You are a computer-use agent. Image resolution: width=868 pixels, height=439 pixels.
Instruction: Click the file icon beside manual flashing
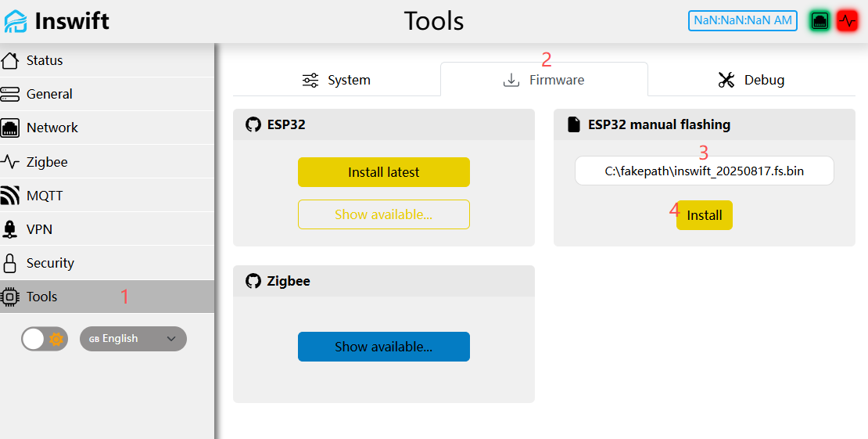pos(574,124)
